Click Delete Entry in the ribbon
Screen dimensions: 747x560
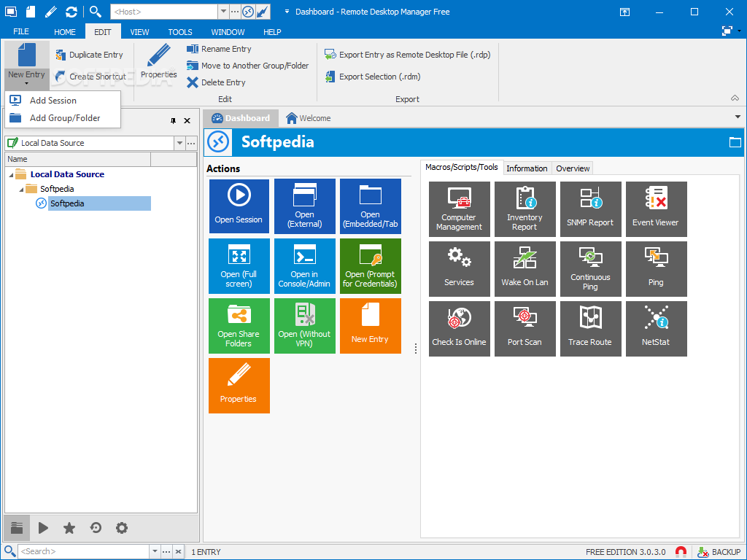coord(216,82)
